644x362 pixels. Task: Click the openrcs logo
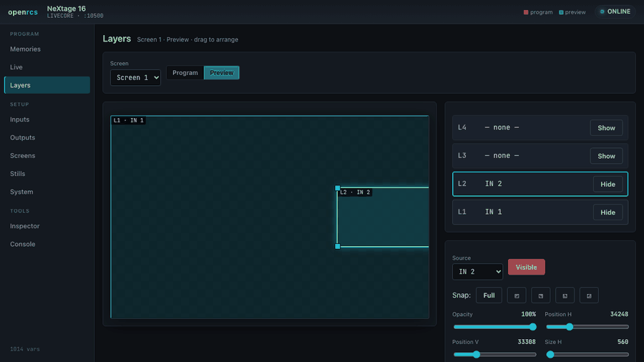pos(23,12)
